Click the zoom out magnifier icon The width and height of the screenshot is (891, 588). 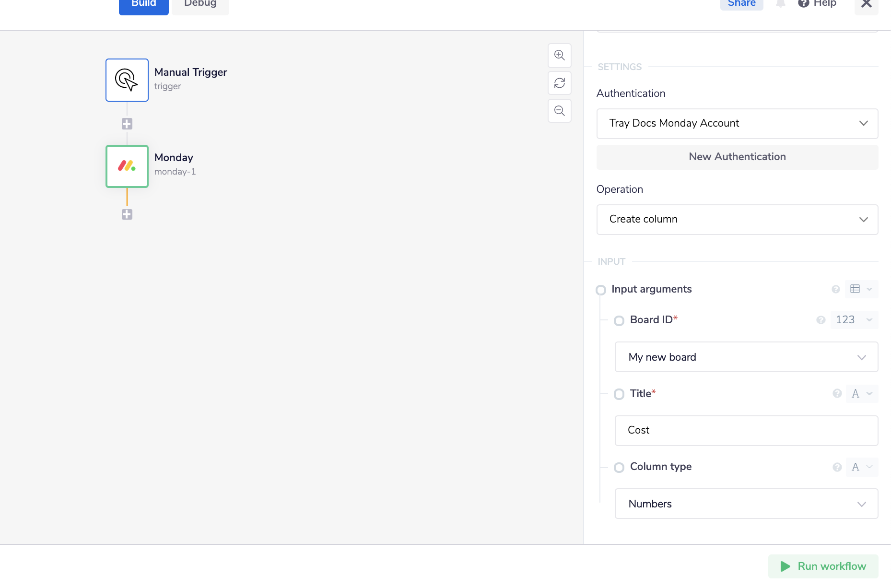click(x=559, y=111)
